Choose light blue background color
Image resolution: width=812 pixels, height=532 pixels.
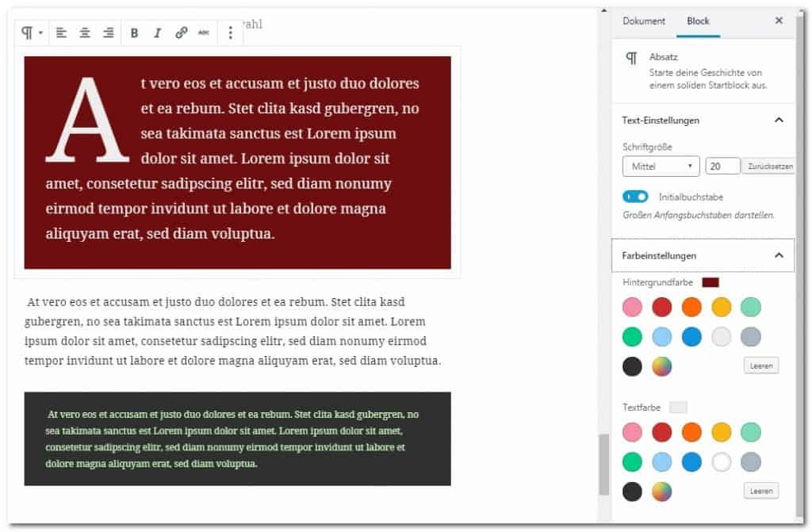pyautogui.click(x=662, y=337)
